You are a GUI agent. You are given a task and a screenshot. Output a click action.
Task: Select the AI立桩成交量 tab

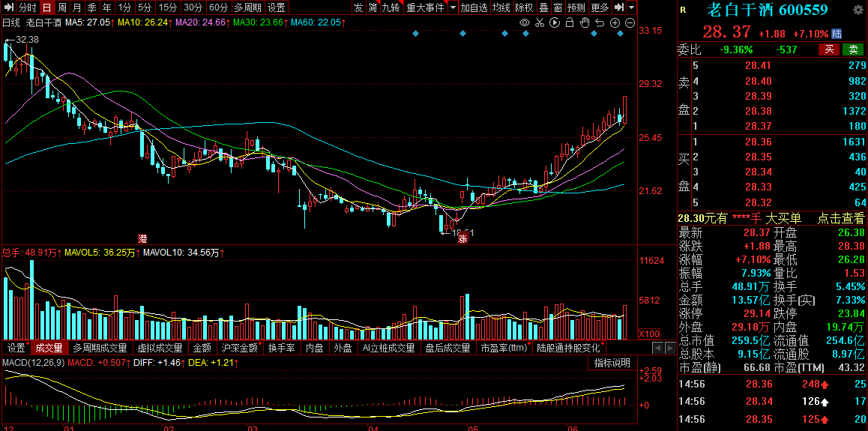(x=388, y=348)
